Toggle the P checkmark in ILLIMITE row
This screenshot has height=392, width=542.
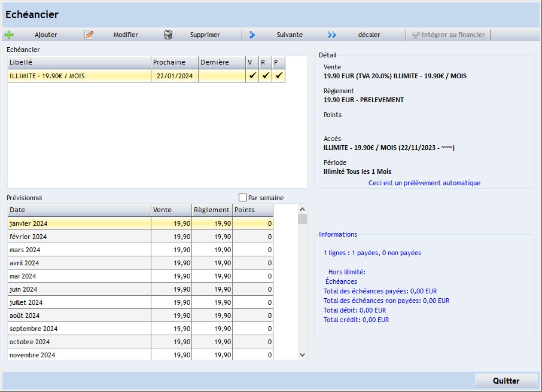279,76
